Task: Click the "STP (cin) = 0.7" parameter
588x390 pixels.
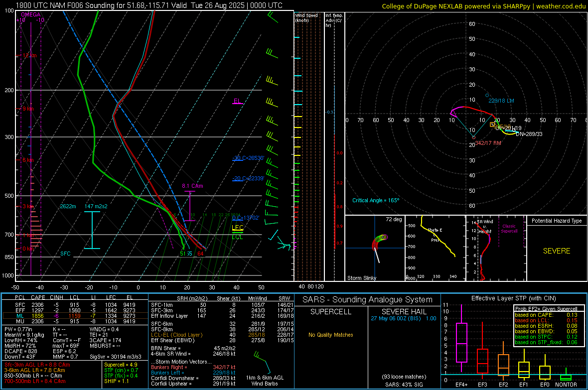Action: tap(121, 370)
